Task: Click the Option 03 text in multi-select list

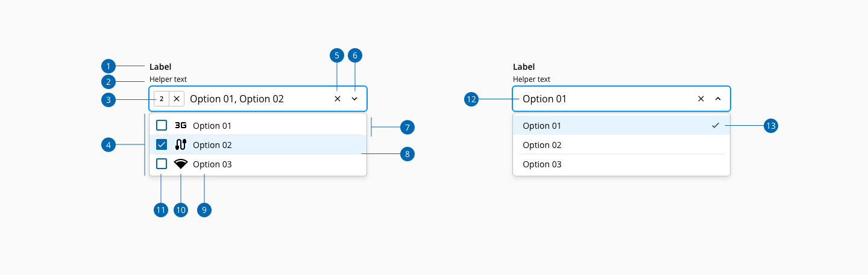Action: [212, 164]
